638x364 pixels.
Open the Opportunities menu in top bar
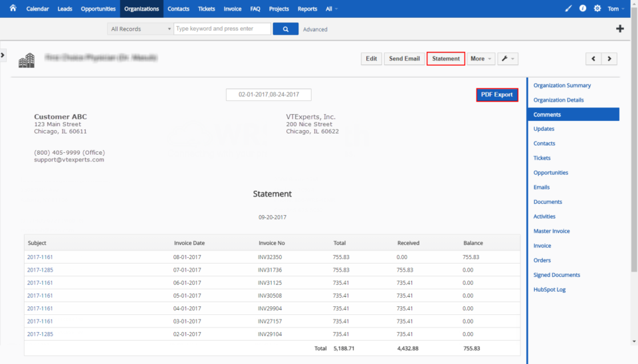(98, 9)
